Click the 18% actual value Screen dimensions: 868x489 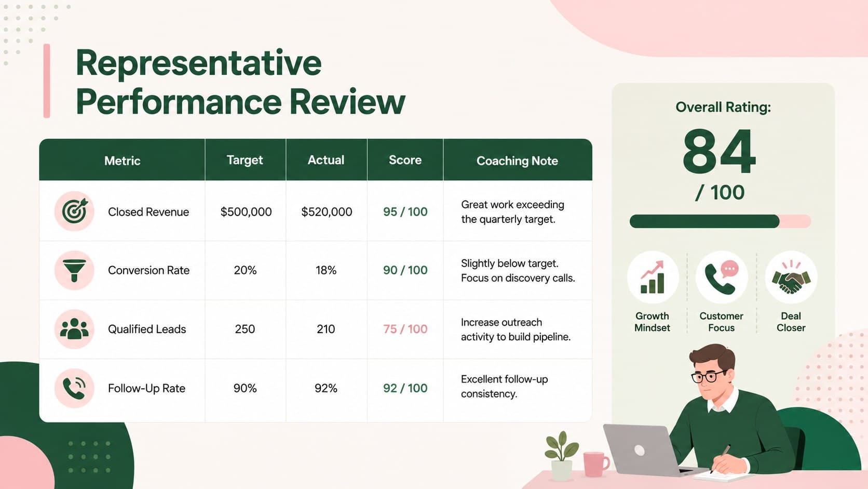pos(326,270)
